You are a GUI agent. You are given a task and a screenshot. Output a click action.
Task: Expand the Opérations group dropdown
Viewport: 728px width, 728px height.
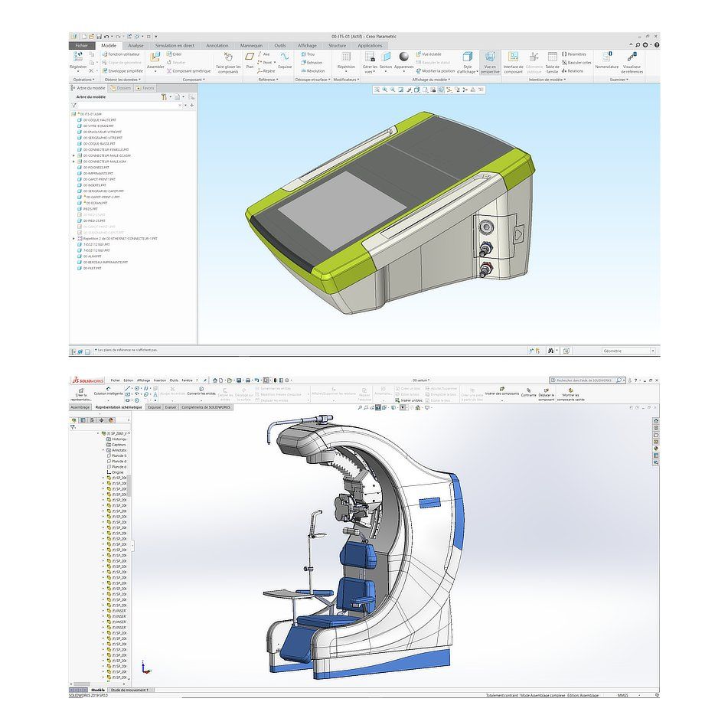(x=84, y=80)
